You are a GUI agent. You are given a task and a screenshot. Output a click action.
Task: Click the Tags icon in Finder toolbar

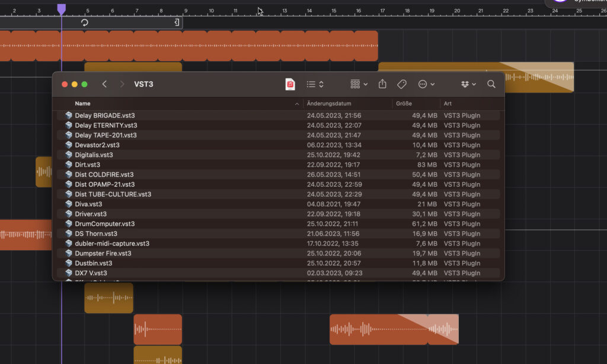coord(402,84)
